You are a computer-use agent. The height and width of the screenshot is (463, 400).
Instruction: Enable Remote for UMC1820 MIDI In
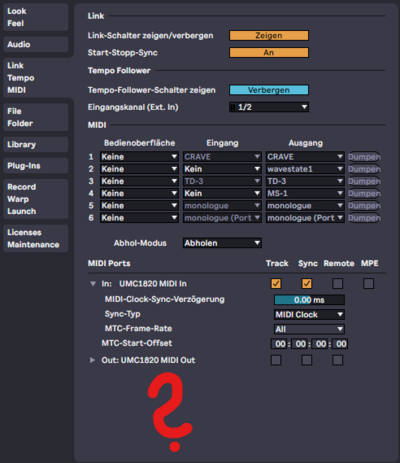point(337,284)
